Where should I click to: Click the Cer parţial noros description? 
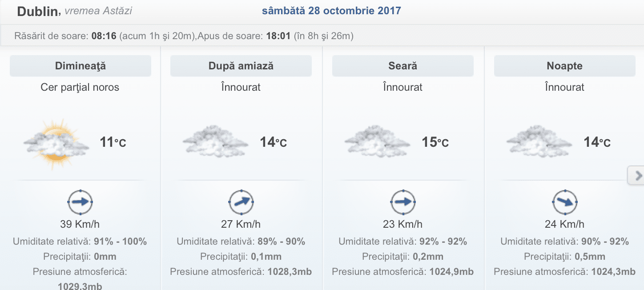(80, 87)
